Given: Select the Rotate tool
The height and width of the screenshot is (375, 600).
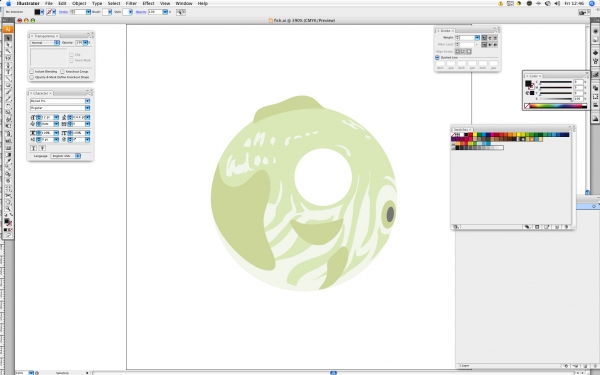Looking at the screenshot, I should [x=8, y=106].
